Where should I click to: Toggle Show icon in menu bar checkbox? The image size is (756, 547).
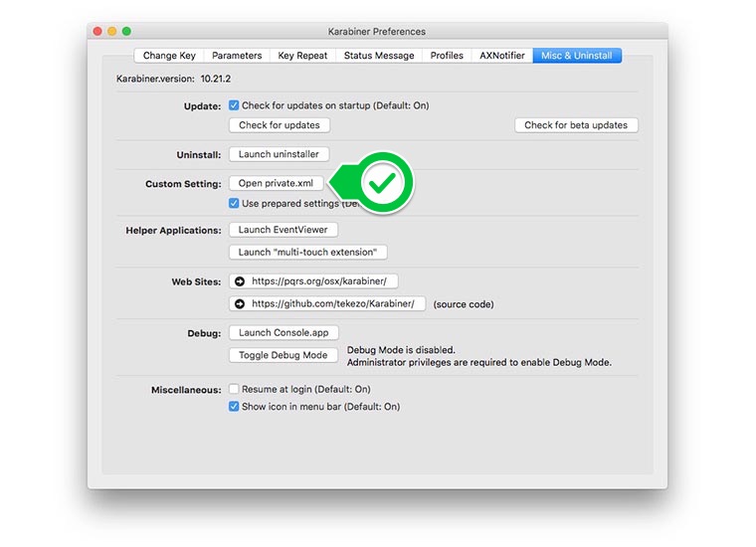234,407
